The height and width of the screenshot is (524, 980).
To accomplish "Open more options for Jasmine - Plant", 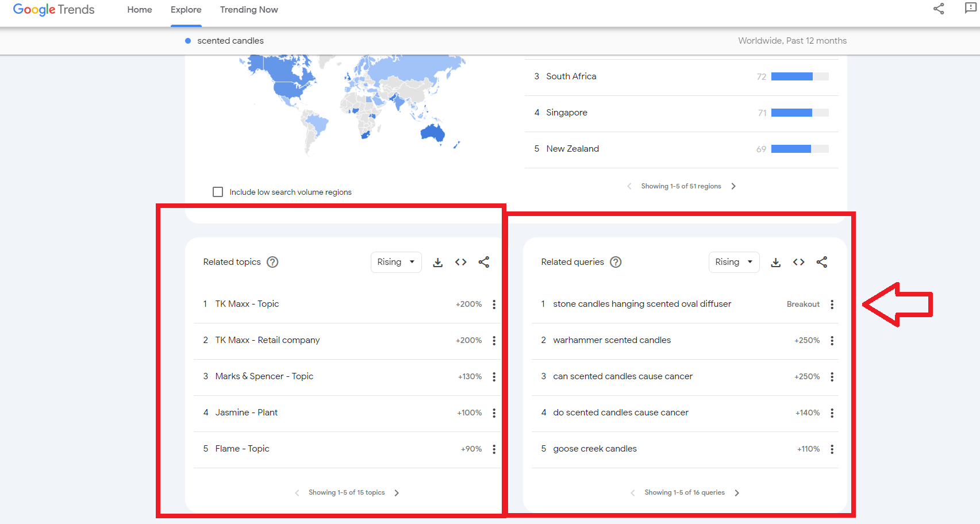I will coord(494,413).
